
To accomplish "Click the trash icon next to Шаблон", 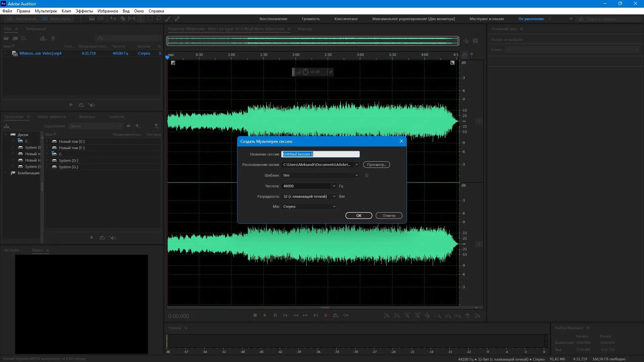I will click(x=367, y=175).
